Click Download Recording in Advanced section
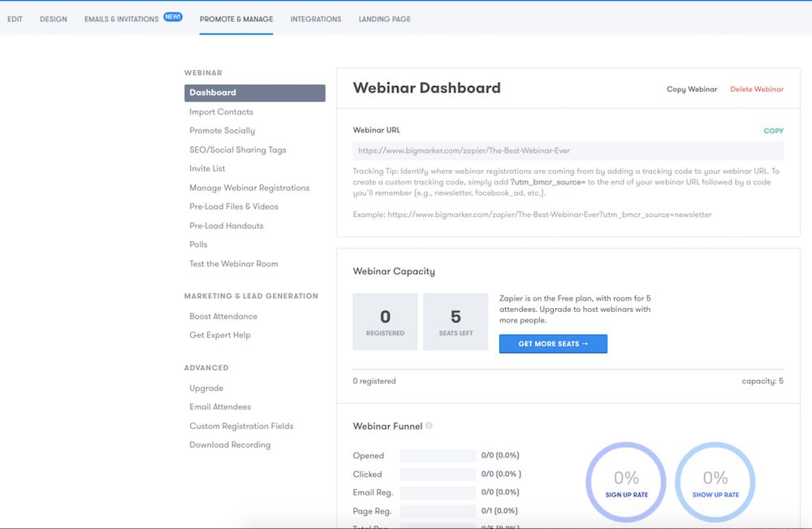 (230, 445)
